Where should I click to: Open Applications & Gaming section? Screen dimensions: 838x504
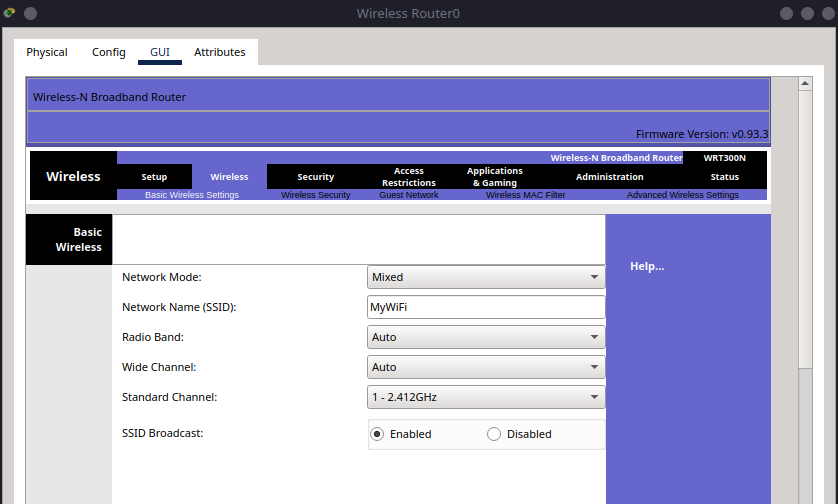click(494, 177)
